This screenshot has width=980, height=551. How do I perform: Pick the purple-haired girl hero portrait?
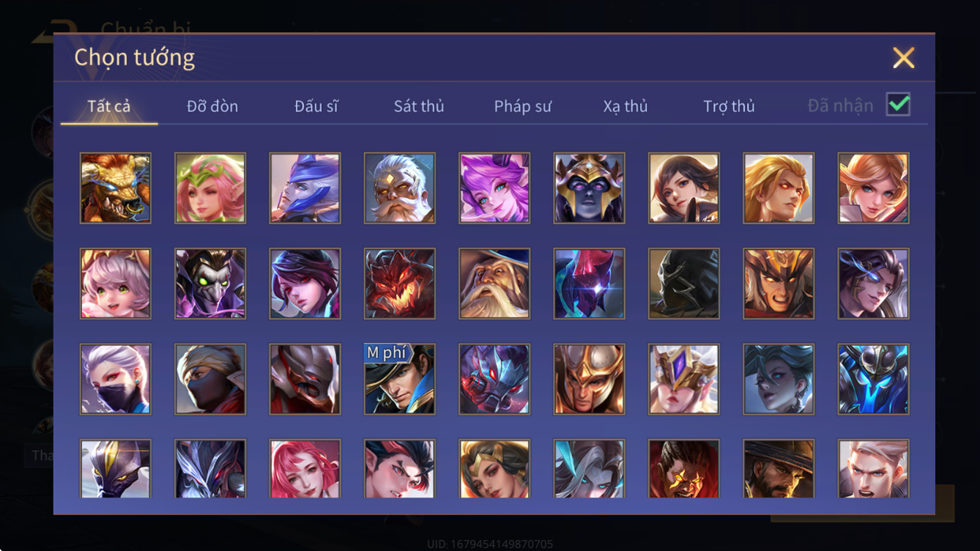494,188
